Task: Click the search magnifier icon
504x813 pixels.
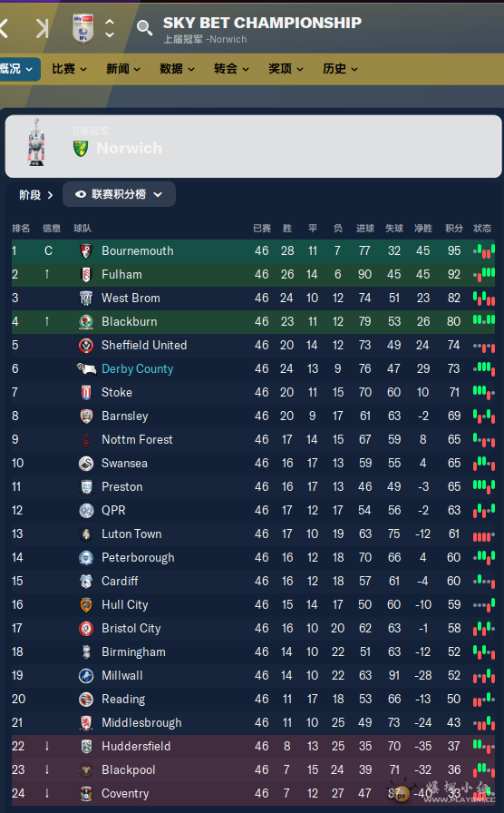Action: pos(144,28)
